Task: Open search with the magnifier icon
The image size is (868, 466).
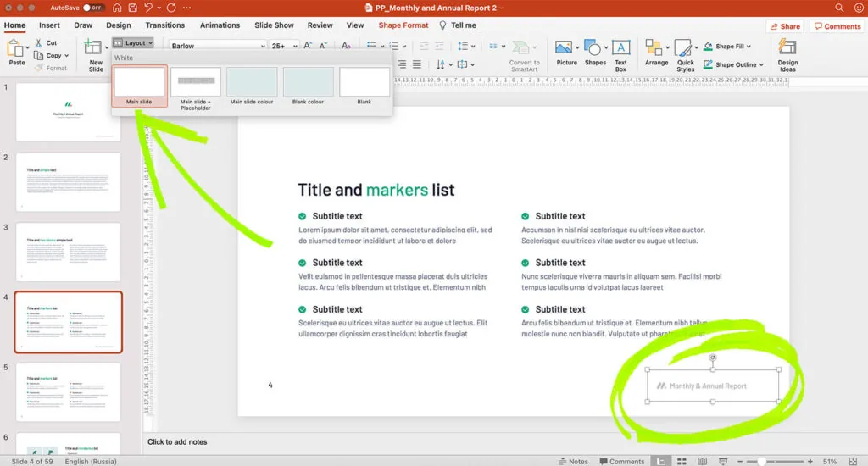Action: [839, 8]
